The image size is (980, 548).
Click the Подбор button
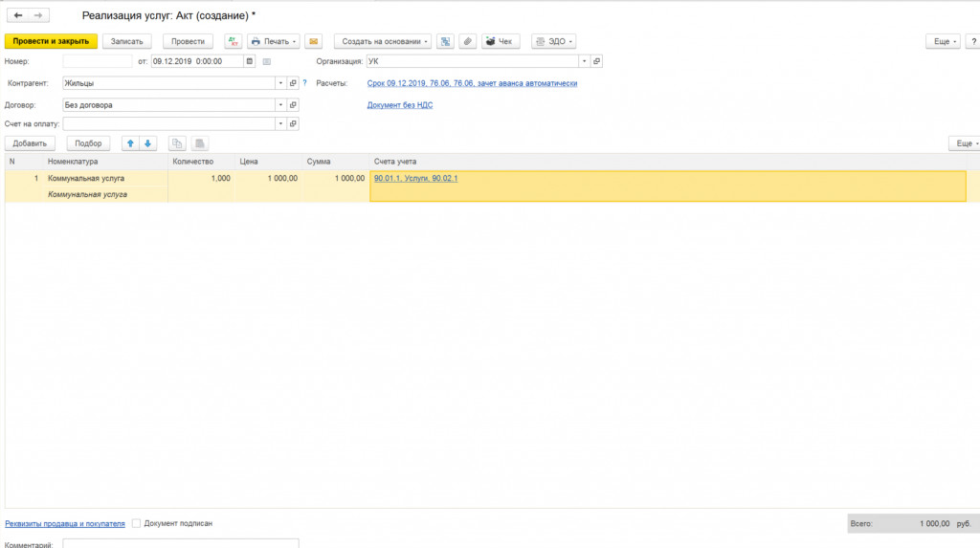coord(88,143)
